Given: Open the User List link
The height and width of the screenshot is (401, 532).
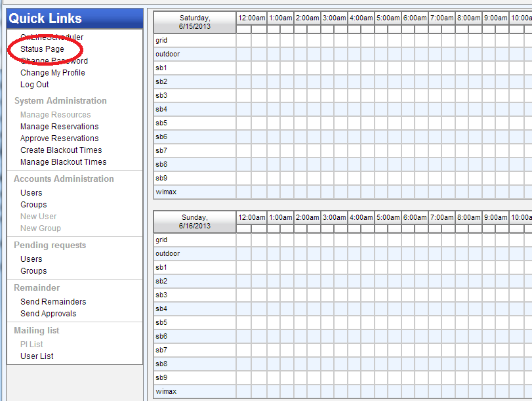Looking at the screenshot, I should tap(37, 356).
